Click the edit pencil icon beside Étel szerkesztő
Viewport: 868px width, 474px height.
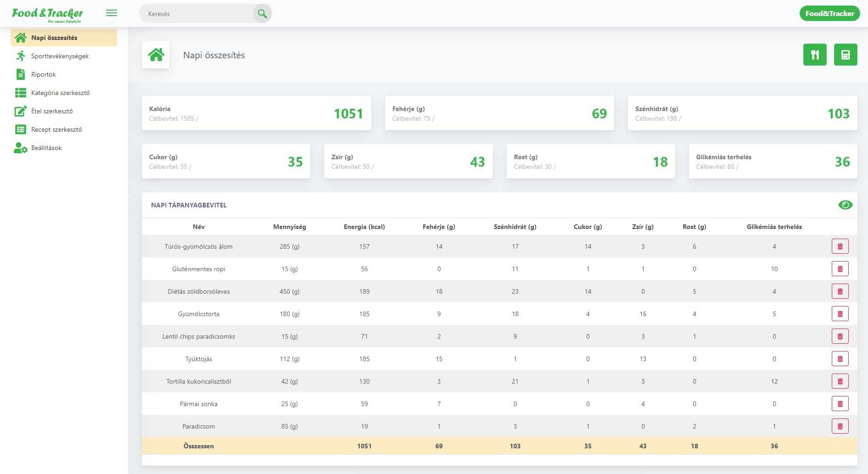pos(21,111)
